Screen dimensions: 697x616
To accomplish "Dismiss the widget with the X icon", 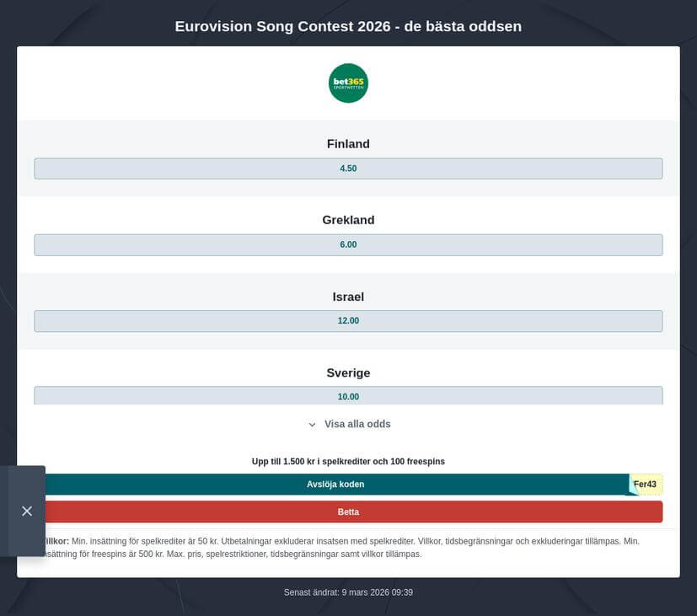I will [26, 511].
